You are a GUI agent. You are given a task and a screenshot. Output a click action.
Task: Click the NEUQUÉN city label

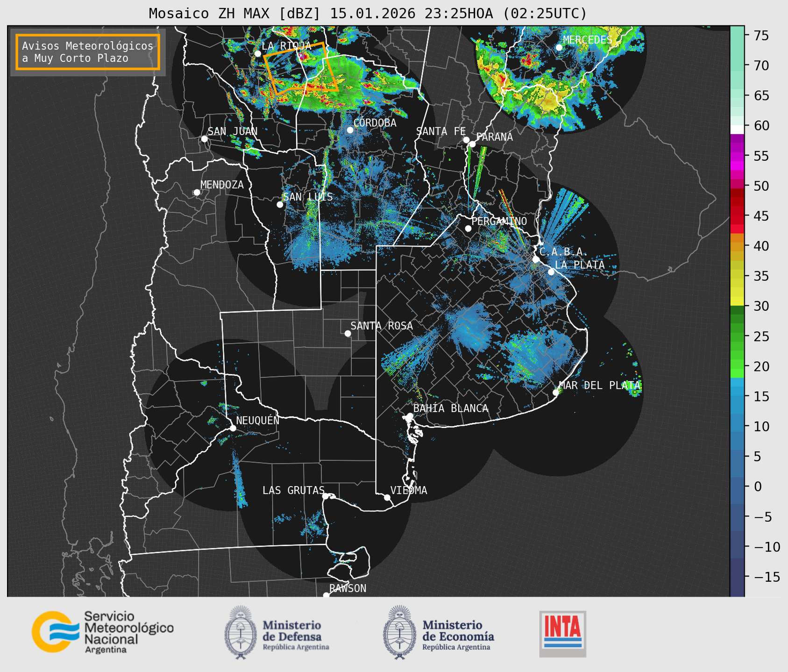click(257, 420)
